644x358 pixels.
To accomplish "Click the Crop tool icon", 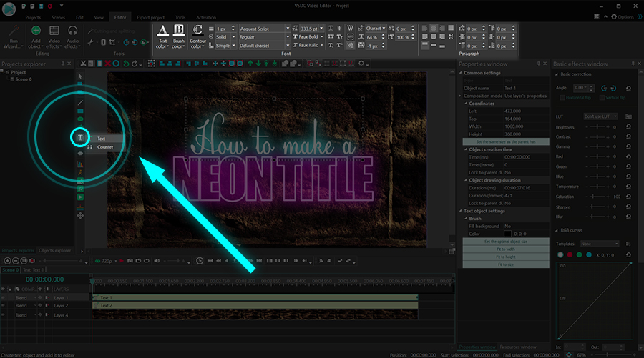I will (112, 42).
